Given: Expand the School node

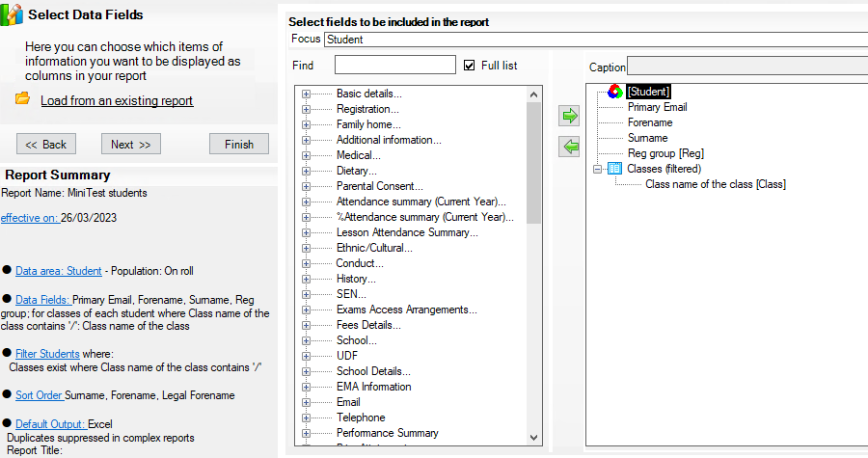Looking at the screenshot, I should coord(306,341).
